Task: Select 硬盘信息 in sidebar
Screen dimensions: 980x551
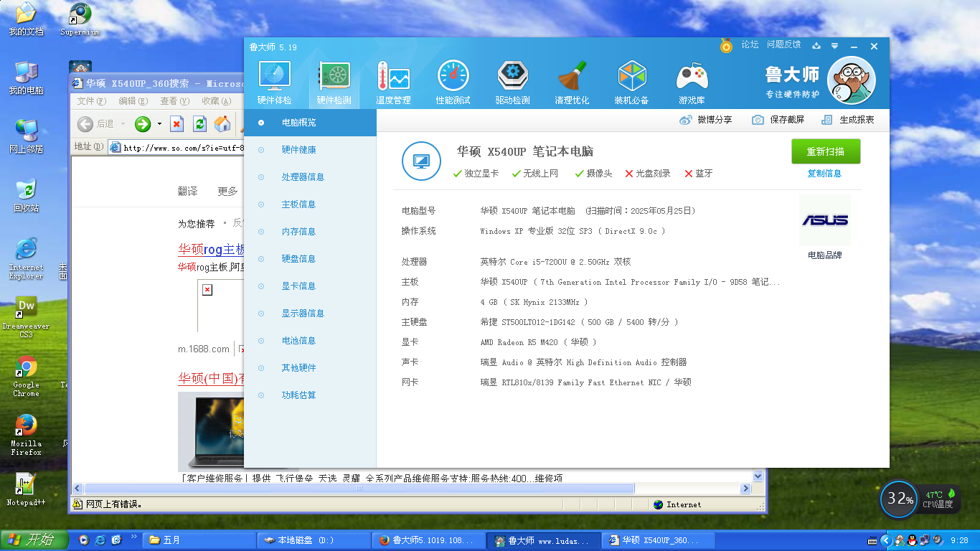Action: coord(310,259)
